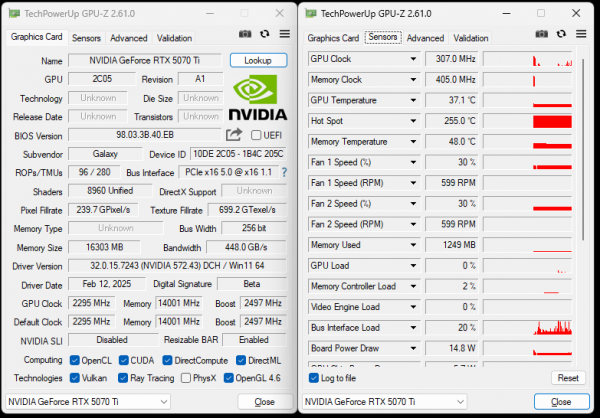Image resolution: width=600 pixels, height=418 pixels.
Task: Click Bus Interface question mark icon
Action: click(284, 172)
